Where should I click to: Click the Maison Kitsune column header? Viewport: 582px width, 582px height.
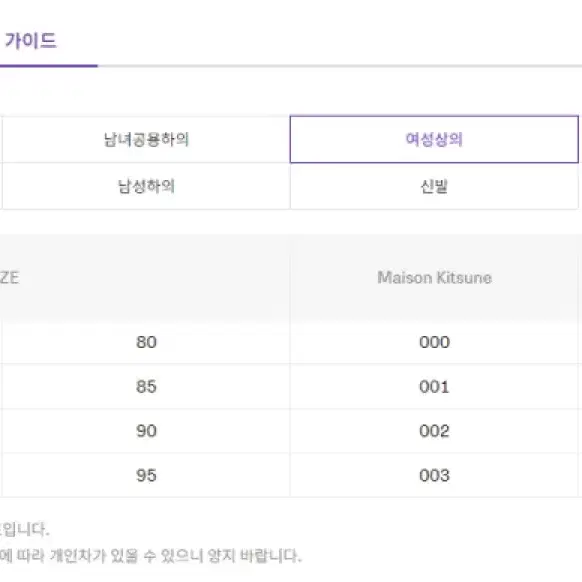coord(434,278)
